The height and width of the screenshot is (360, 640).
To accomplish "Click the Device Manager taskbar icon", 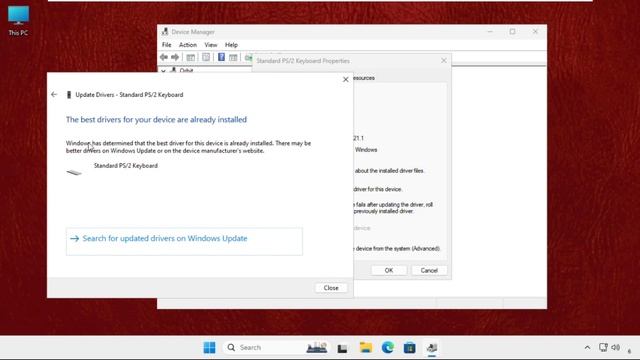I will (x=432, y=348).
